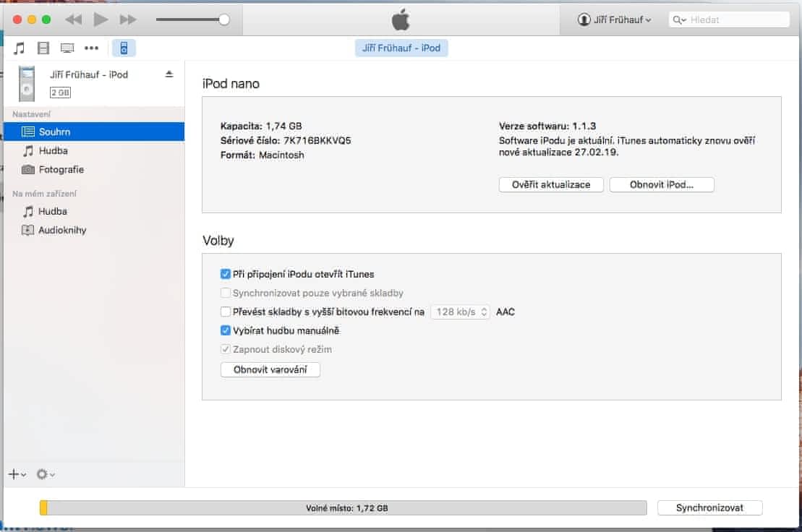
Task: Select the iPod device icon in toolbar
Action: pos(124,48)
